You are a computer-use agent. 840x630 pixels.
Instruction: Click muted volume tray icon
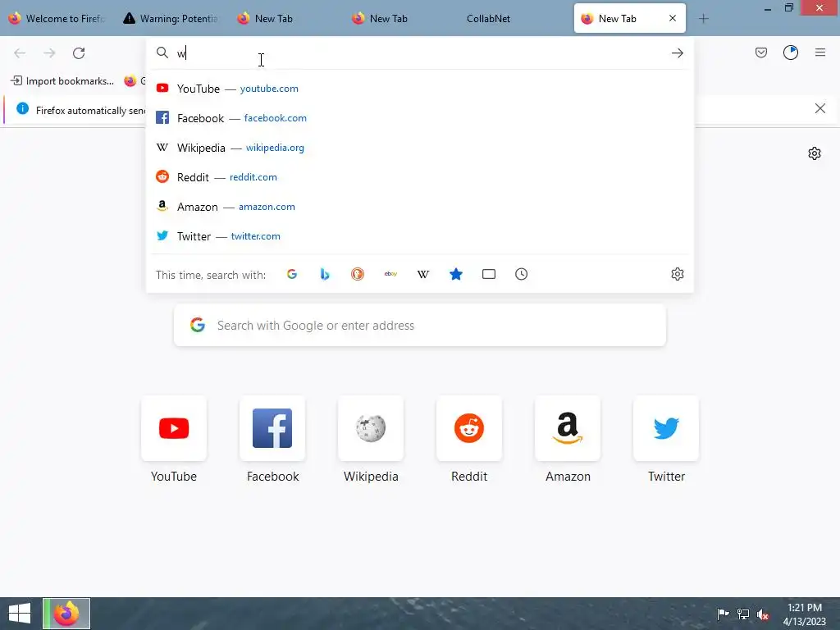(x=763, y=614)
